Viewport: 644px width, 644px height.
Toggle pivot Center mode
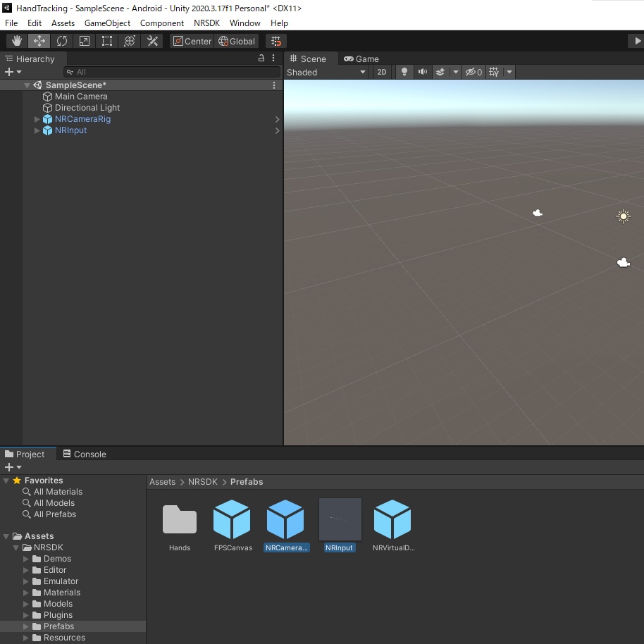pyautogui.click(x=192, y=41)
